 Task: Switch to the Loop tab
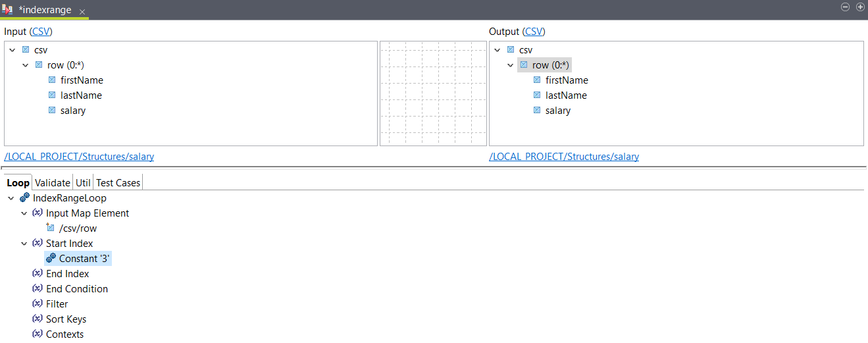(x=18, y=183)
